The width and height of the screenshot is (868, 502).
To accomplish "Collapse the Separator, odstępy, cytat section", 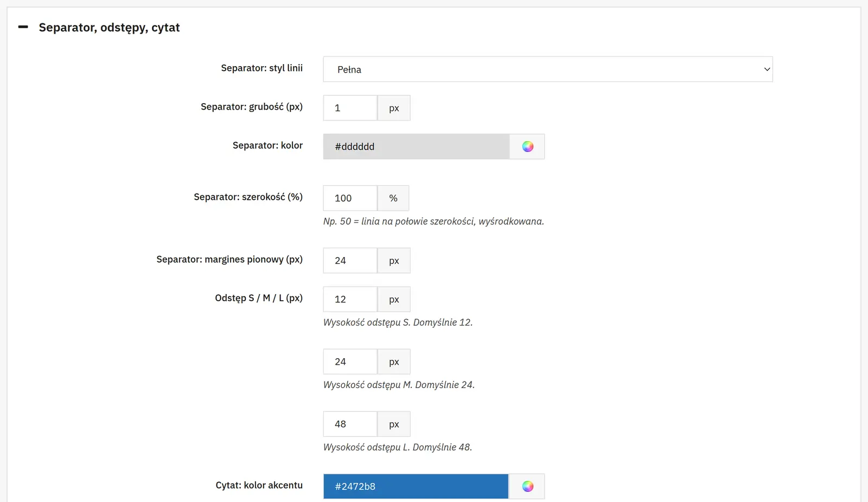I will 23,27.
